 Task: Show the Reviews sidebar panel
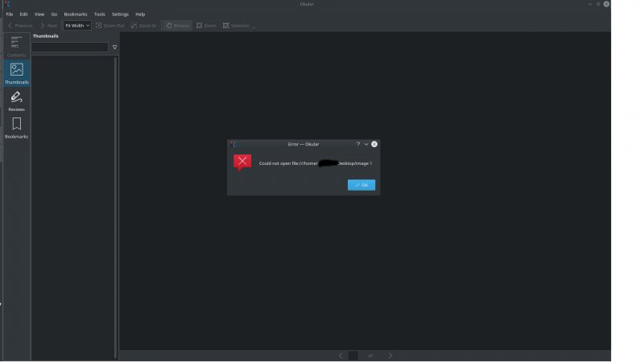point(16,101)
